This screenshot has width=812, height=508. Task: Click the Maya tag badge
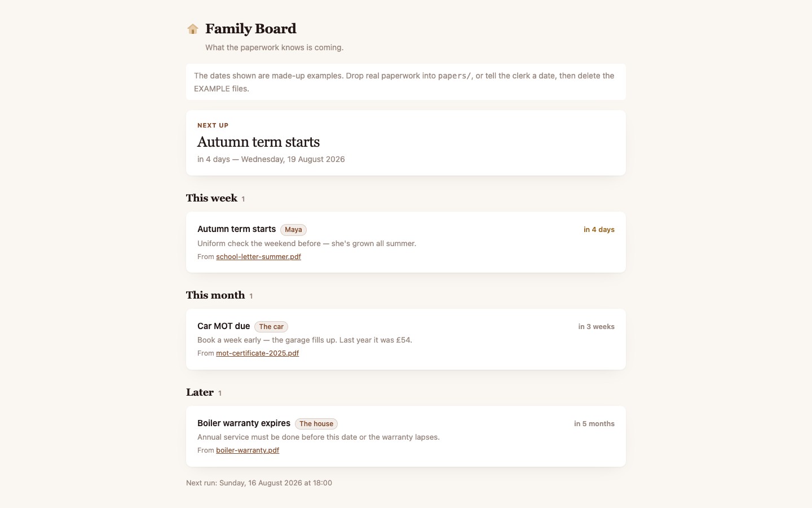click(293, 230)
